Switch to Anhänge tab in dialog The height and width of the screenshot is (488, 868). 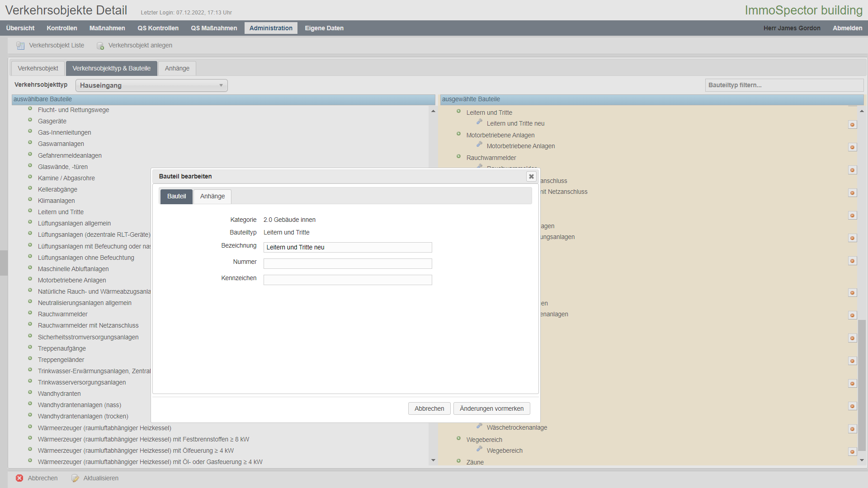click(212, 197)
